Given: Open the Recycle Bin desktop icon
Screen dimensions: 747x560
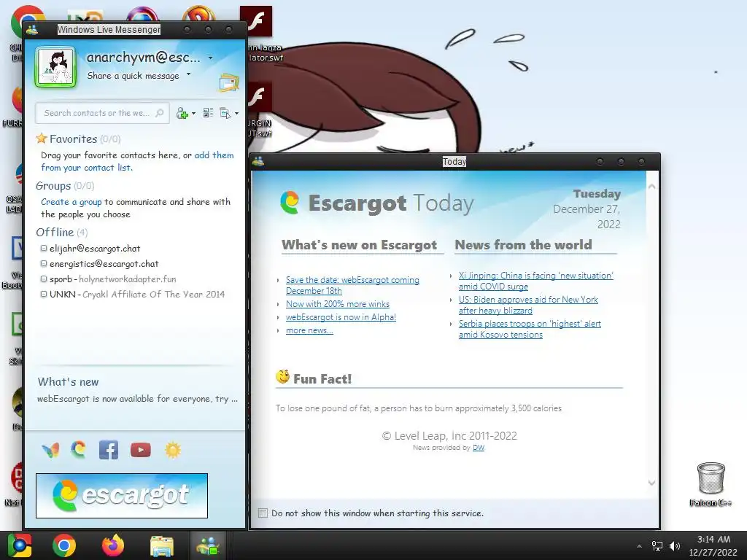Looking at the screenshot, I should point(711,484).
